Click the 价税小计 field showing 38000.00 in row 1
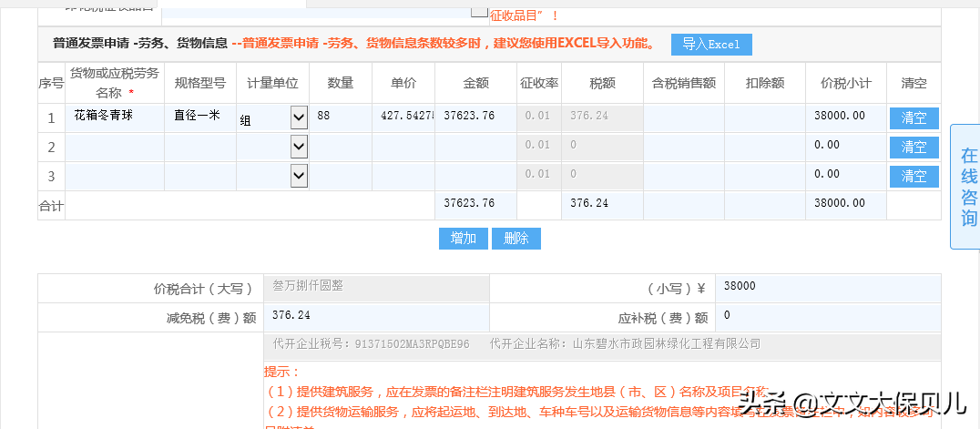This screenshot has height=429, width=980. [x=845, y=117]
